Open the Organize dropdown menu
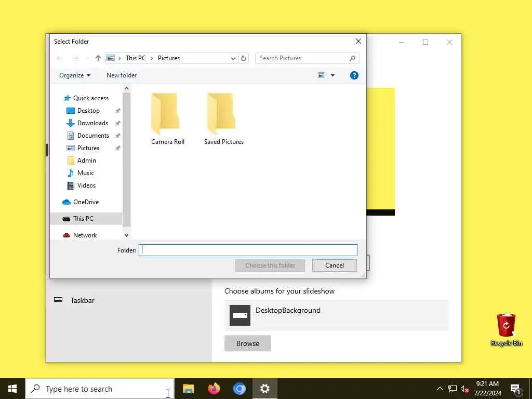 pyautogui.click(x=75, y=75)
